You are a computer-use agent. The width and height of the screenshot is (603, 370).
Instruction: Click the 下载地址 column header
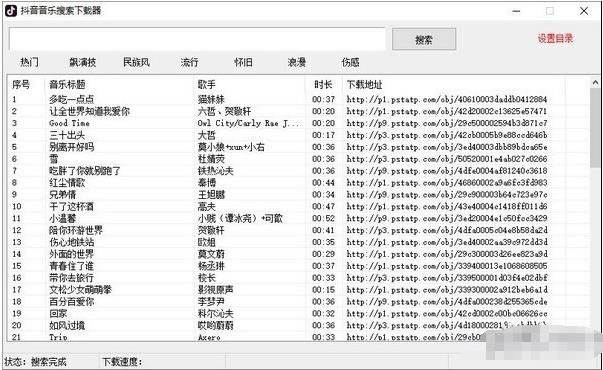(365, 84)
